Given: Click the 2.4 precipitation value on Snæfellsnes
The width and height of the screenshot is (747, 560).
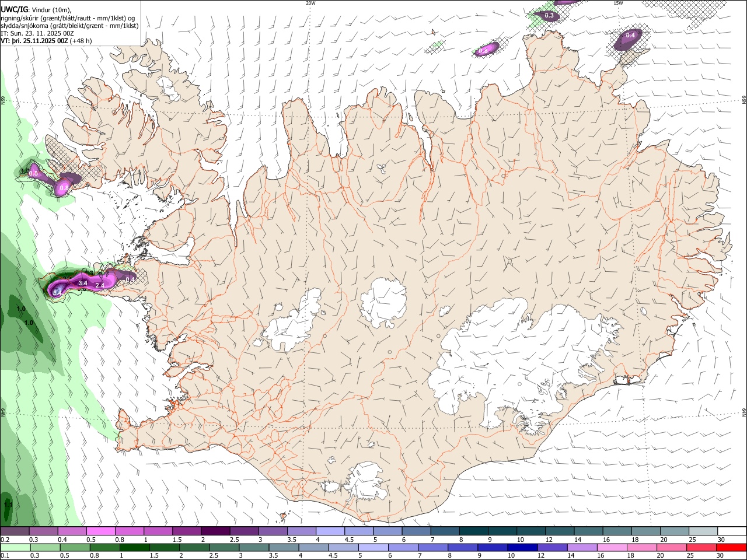Looking at the screenshot, I should pos(100,285).
